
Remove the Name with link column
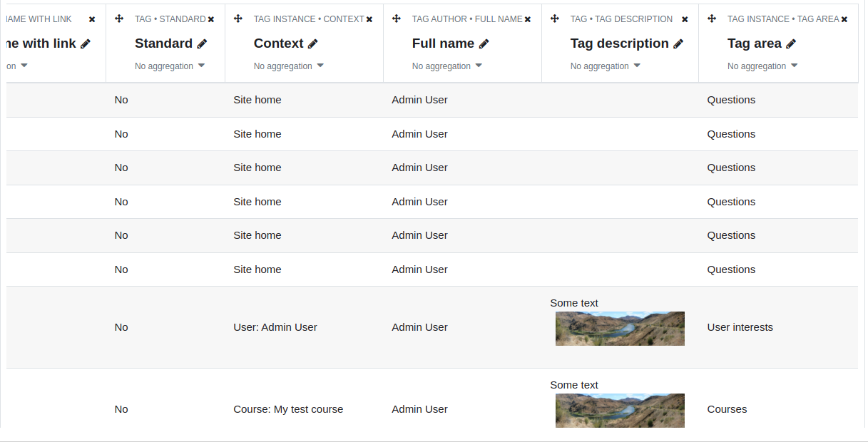tap(92, 19)
